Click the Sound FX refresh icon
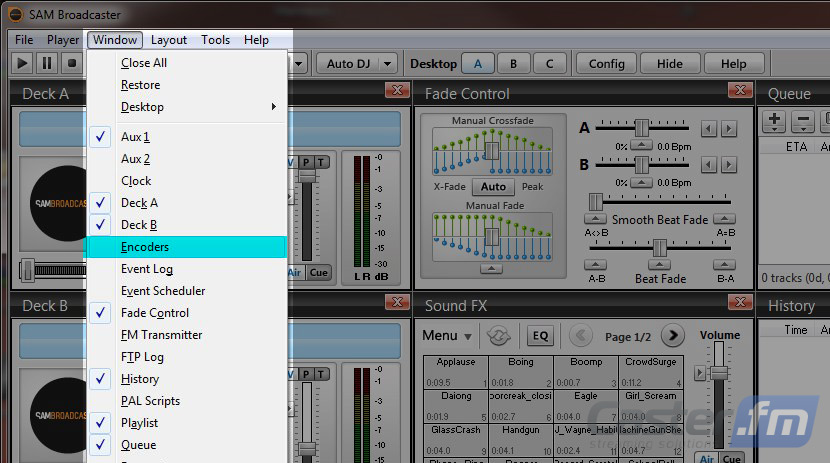Image resolution: width=830 pixels, height=463 pixels. 498,335
